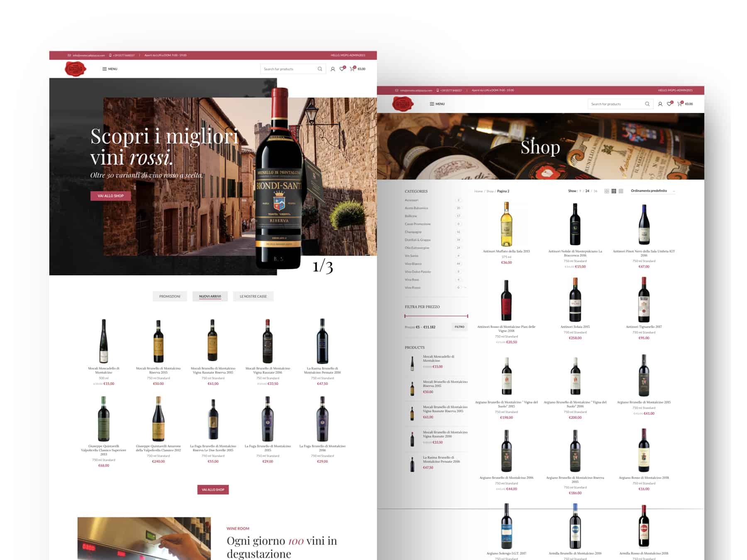
Task: Click search magnifier in left search box
Action: 320,69
